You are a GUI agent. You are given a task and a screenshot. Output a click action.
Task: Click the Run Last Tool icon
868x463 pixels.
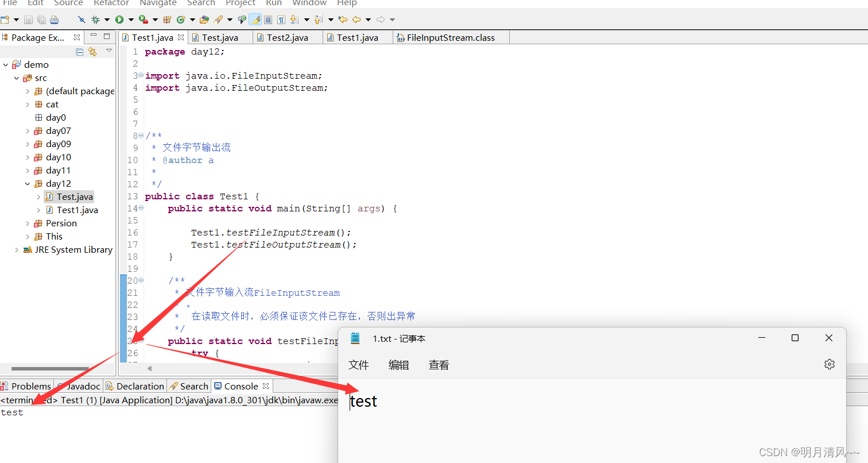click(144, 20)
